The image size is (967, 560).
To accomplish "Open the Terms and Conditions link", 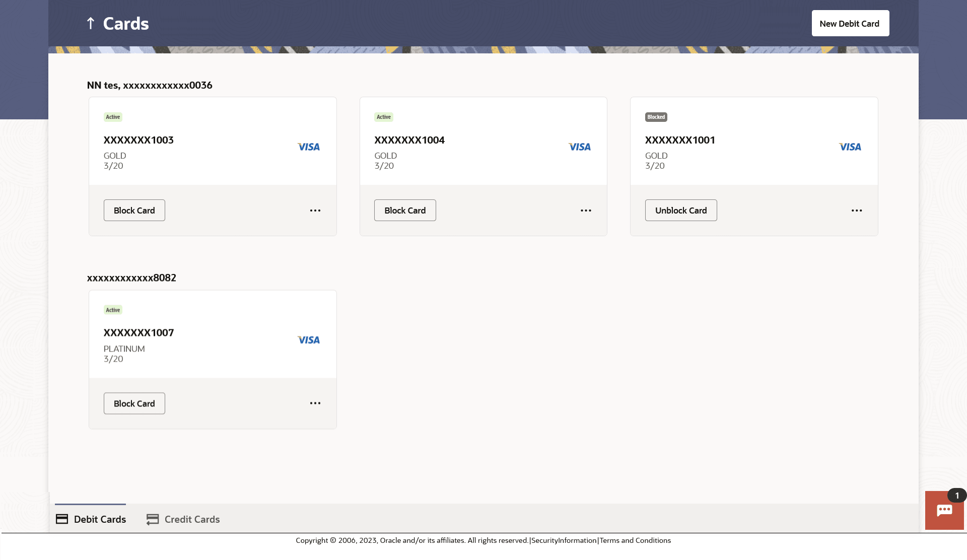I will pos(635,540).
